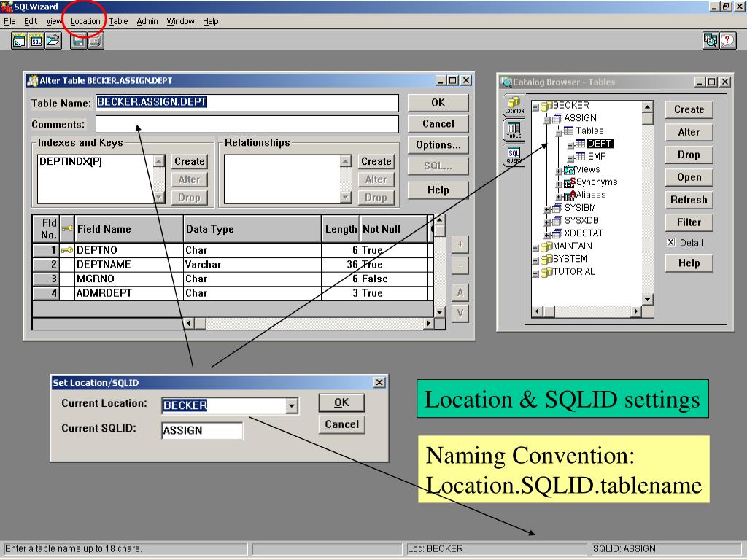Click OK in the Set Location/SQLID dialog

pyautogui.click(x=341, y=402)
